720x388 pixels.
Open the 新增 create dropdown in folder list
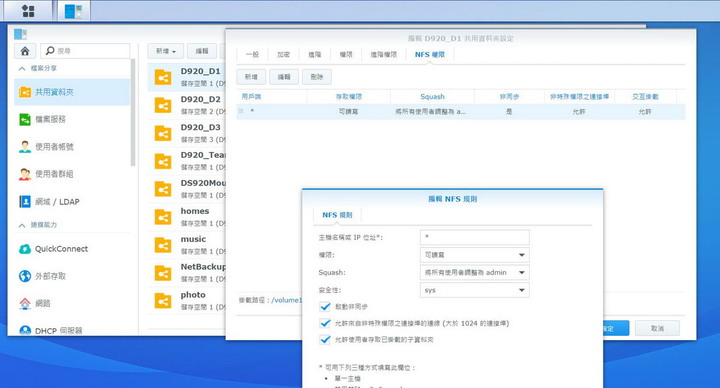[166, 51]
